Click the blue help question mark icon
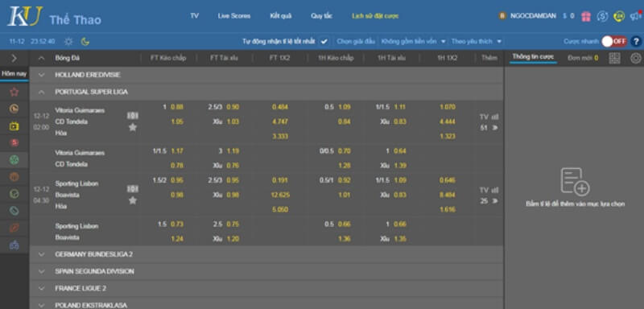 [x=636, y=42]
